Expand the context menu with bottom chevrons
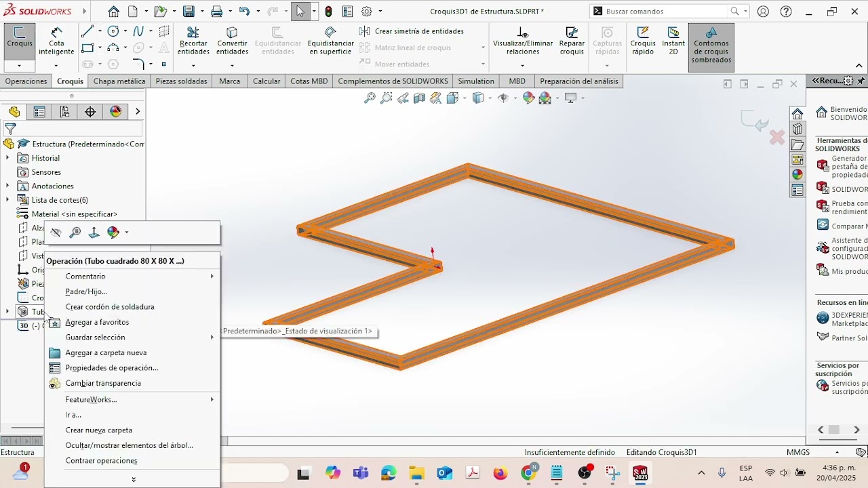868x488 pixels. point(133,479)
